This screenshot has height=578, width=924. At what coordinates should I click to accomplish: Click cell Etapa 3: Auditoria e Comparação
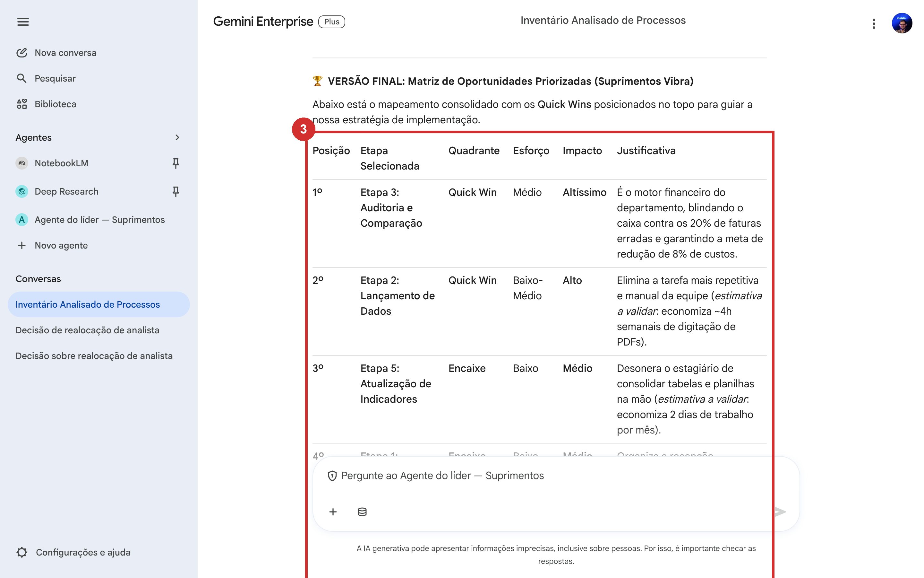(x=391, y=207)
